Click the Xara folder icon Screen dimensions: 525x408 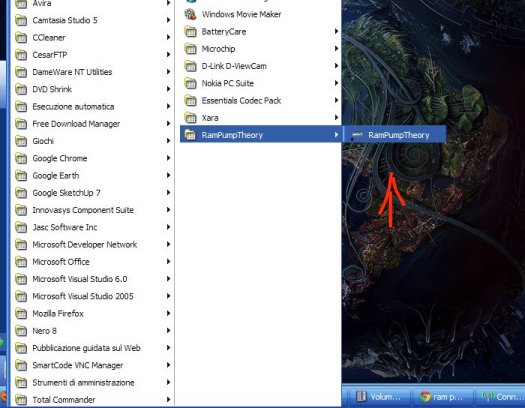click(x=191, y=118)
